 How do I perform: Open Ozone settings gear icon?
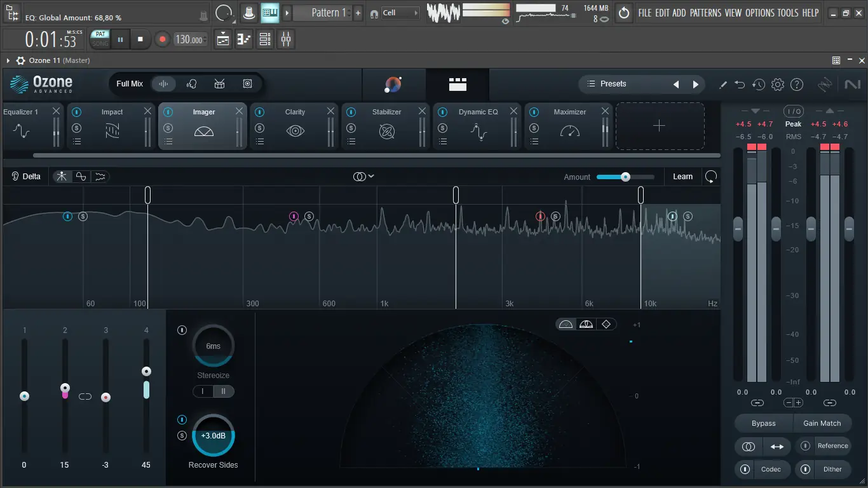tap(778, 85)
